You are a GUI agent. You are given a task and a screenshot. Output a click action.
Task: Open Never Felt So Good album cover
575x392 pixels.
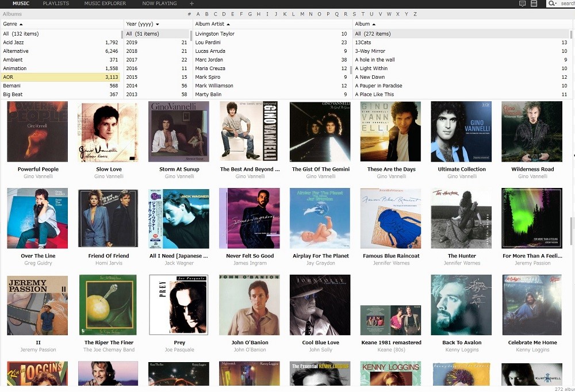point(250,218)
